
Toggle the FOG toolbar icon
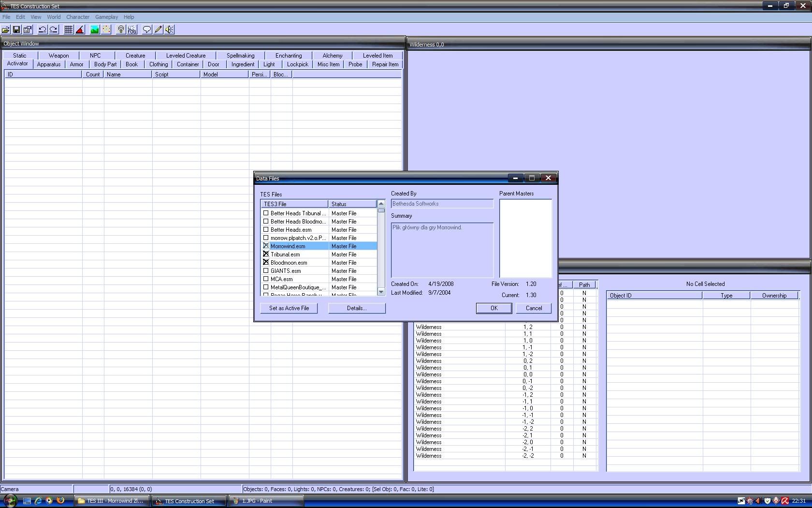[132, 30]
